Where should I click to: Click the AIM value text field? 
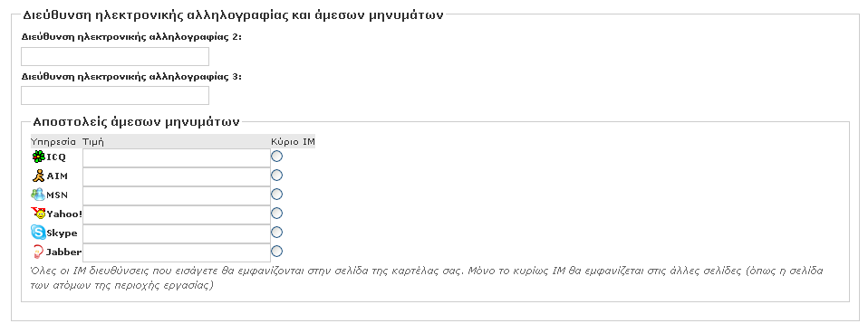point(177,177)
